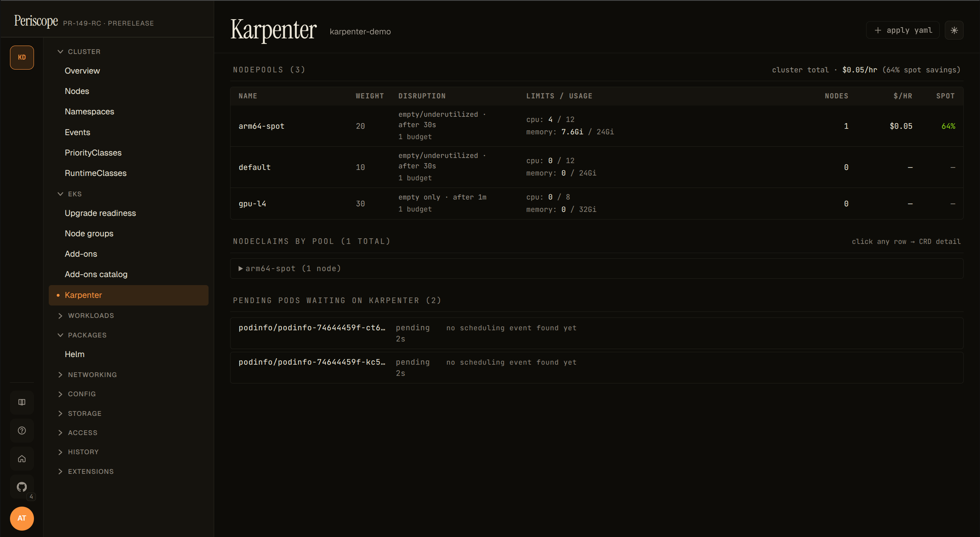Screen dimensions: 980x537
Task: Expand the EXTENSIONS section
Action: pos(86,471)
